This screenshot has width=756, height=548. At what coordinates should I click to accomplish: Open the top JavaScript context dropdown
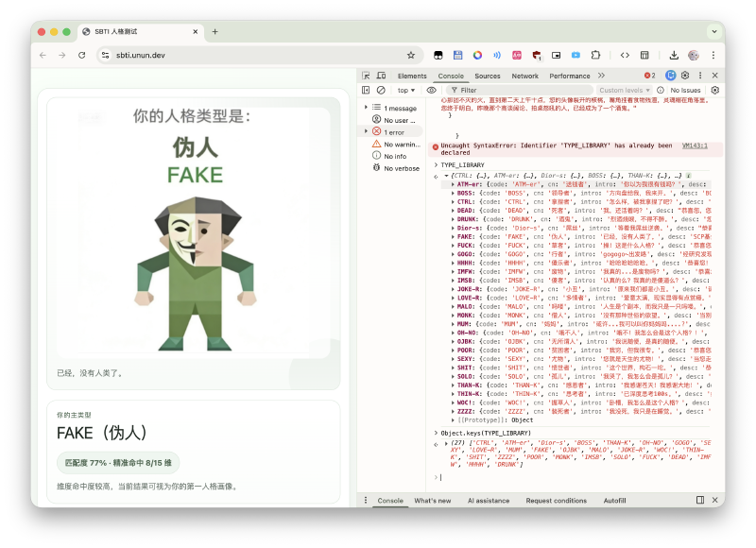(406, 91)
